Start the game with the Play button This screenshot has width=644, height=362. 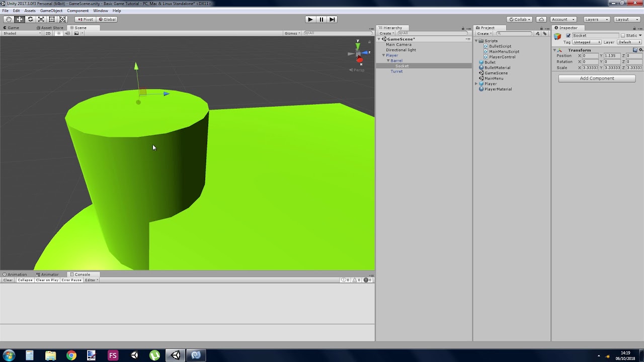(310, 19)
